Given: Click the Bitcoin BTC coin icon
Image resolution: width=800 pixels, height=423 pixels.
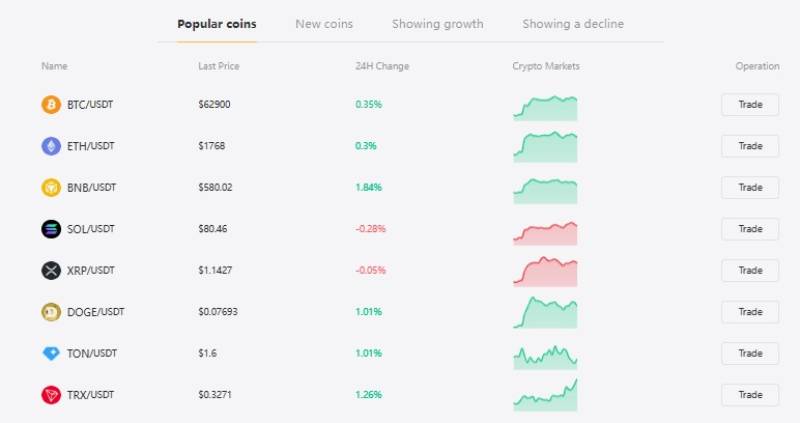Looking at the screenshot, I should pos(51,105).
